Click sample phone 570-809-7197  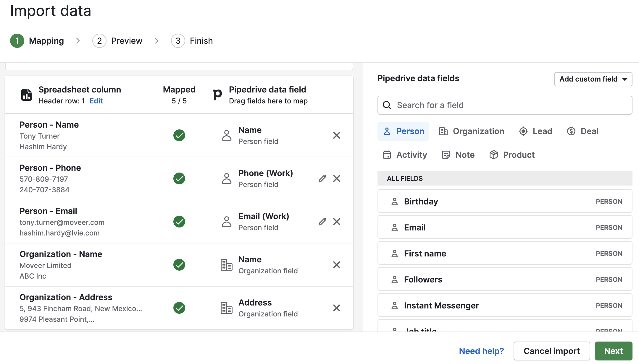[x=44, y=179]
